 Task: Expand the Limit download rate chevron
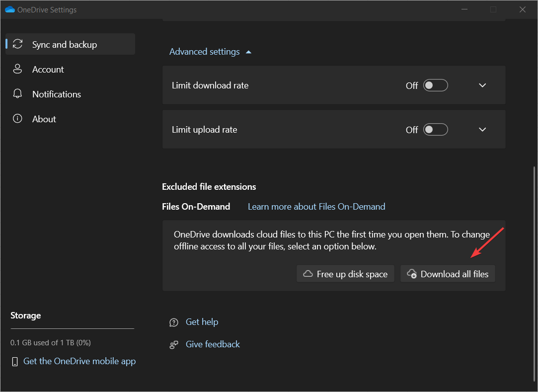(482, 85)
